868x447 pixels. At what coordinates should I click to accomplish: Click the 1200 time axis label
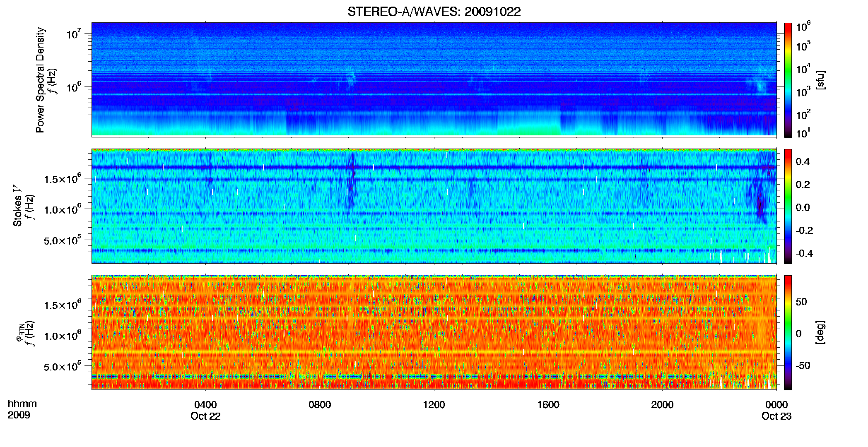[434, 404]
